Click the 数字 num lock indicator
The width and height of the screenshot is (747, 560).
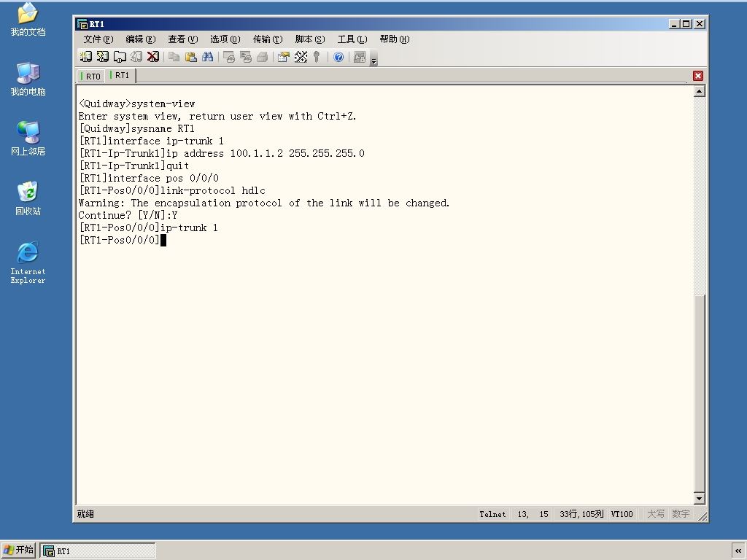coord(681,514)
